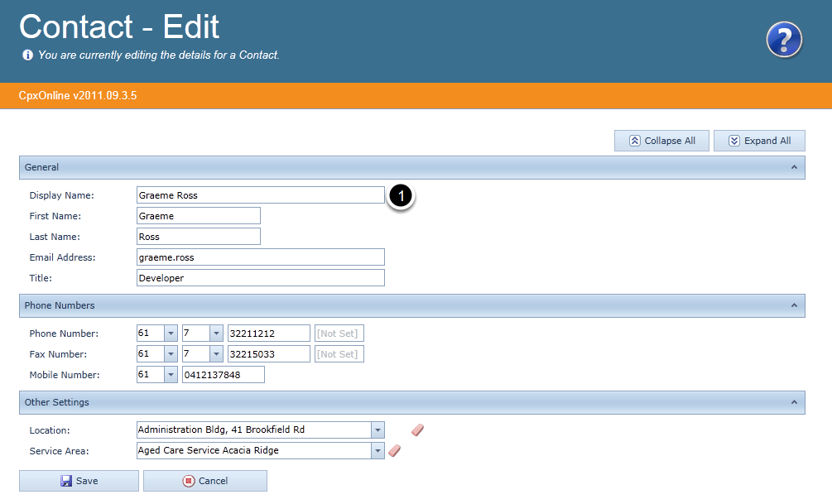Clear Location with the eraser icon
The width and height of the screenshot is (832, 504).
(417, 430)
